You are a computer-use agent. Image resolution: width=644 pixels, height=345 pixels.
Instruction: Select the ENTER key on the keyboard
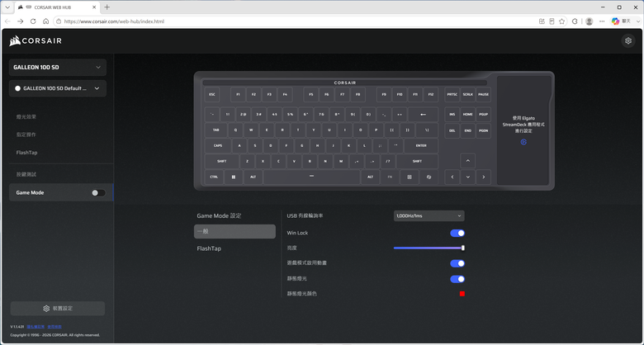(x=421, y=145)
